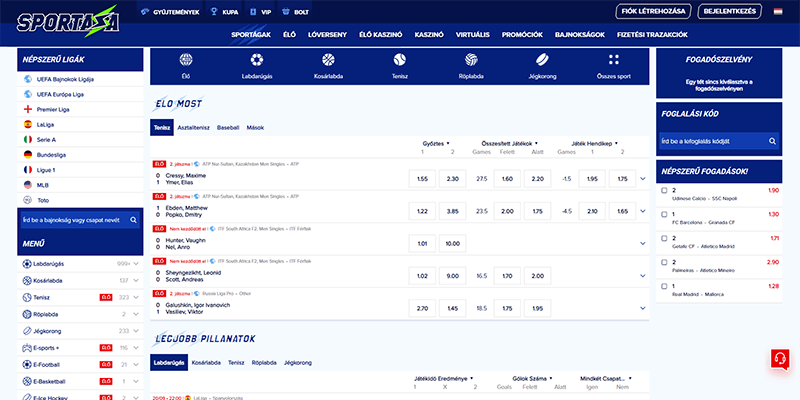This screenshot has height=400, width=800.
Task: Check the Palmeiras - Atletico Mineiro bet
Action: click(664, 262)
